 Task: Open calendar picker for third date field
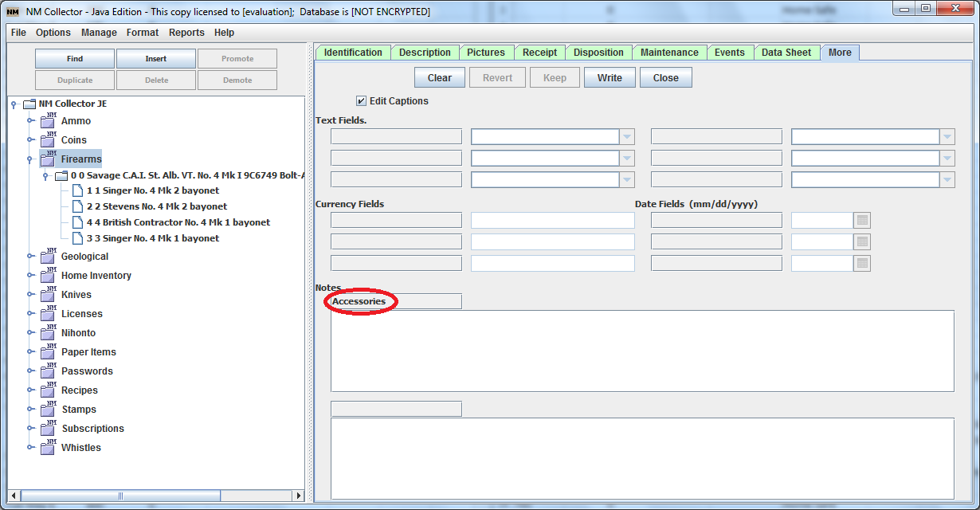click(x=862, y=263)
